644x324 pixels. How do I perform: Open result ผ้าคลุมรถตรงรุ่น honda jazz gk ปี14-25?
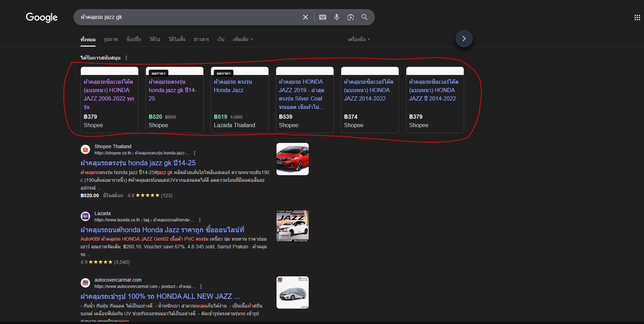(138, 163)
